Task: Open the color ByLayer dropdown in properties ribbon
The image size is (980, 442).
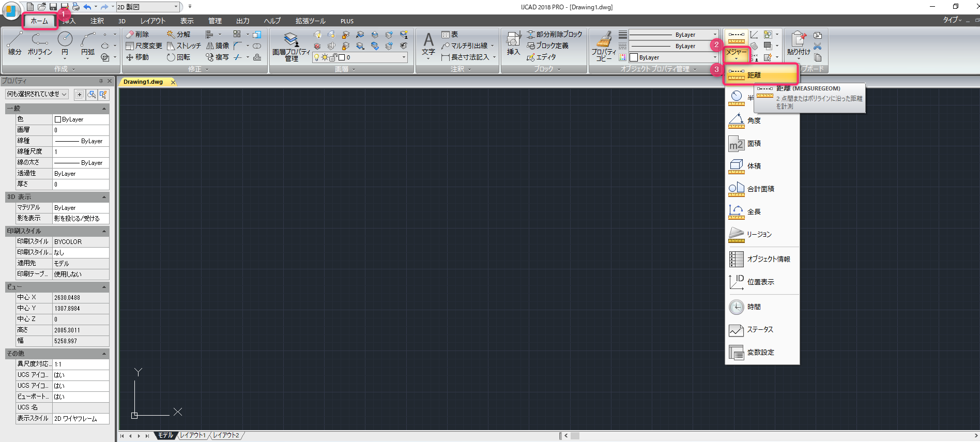Action: tap(673, 57)
